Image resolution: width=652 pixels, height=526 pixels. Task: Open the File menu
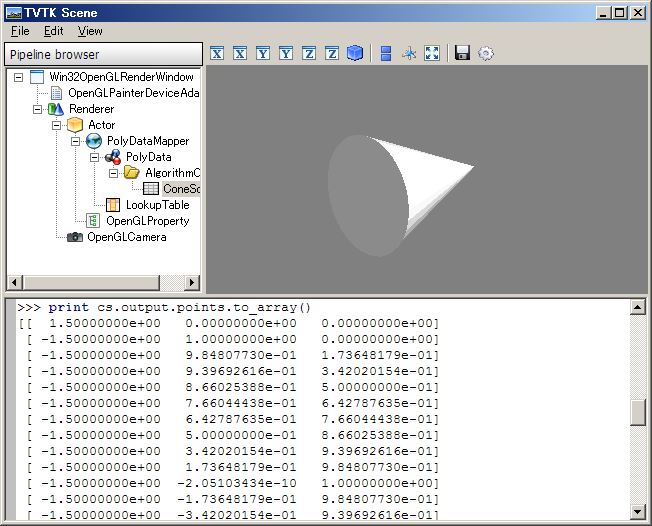point(20,31)
